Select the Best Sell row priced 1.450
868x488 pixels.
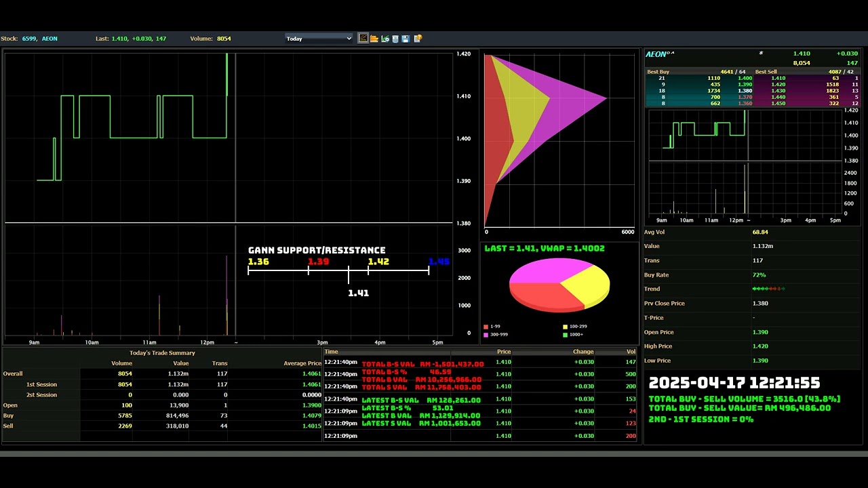(x=807, y=104)
